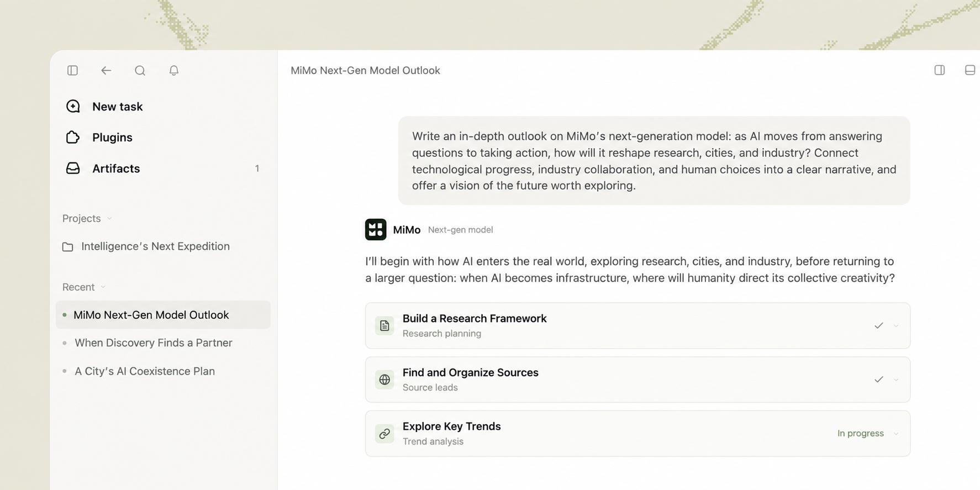Click the folder icon beside Intelligence's Next Expedition
Image resolution: width=980 pixels, height=490 pixels.
pyautogui.click(x=68, y=247)
